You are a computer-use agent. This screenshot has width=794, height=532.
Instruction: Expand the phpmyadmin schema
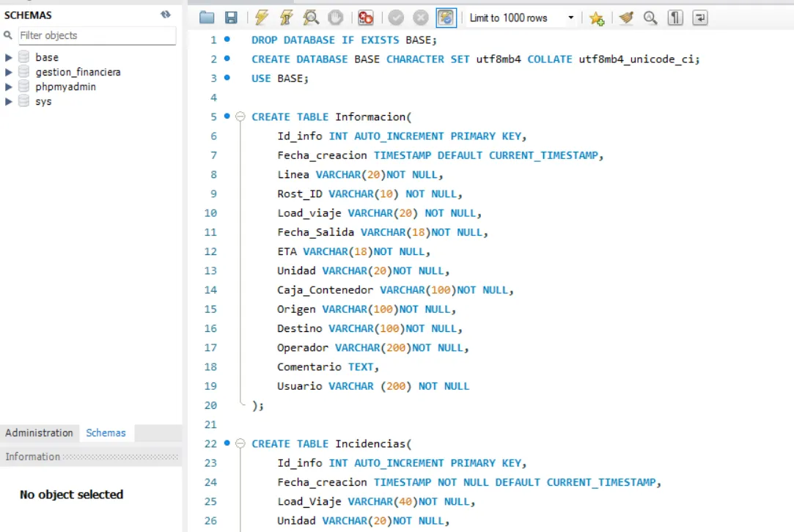tap(8, 86)
